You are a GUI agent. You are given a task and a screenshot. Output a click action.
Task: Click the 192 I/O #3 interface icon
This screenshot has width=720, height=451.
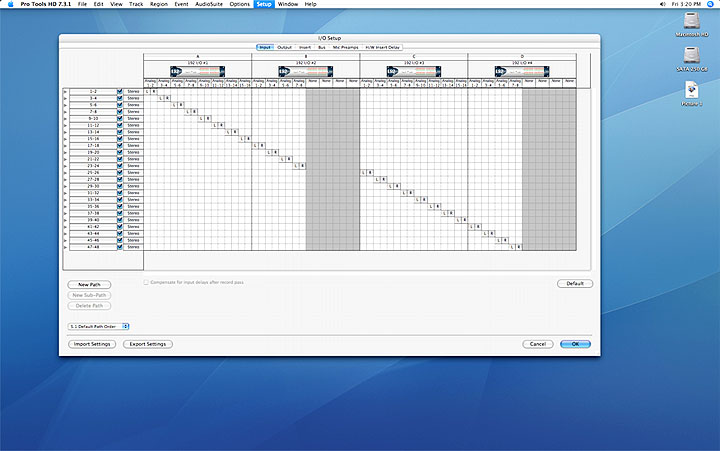click(x=414, y=71)
